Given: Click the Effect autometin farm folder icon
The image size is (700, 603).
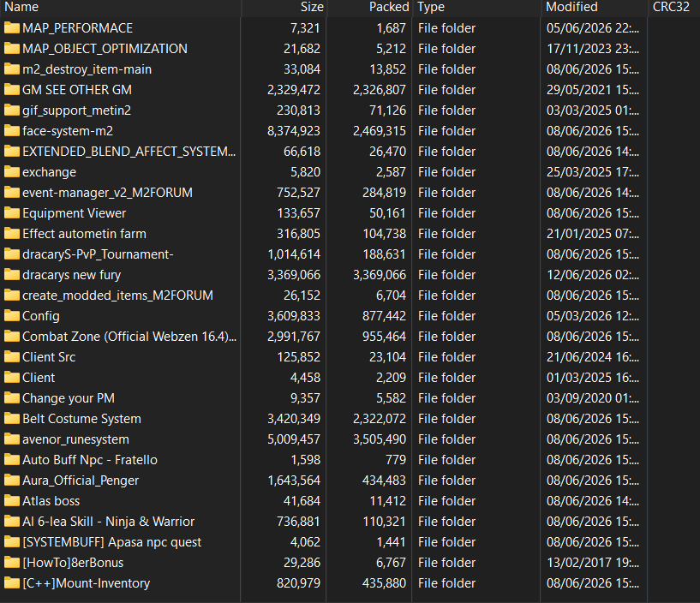Looking at the screenshot, I should click(x=12, y=234).
